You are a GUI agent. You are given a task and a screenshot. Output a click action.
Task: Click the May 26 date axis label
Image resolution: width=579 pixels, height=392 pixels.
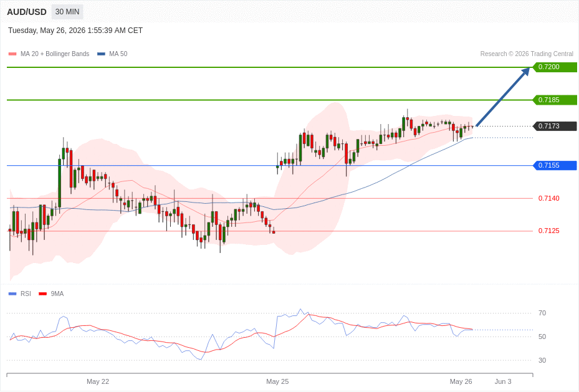(461, 381)
